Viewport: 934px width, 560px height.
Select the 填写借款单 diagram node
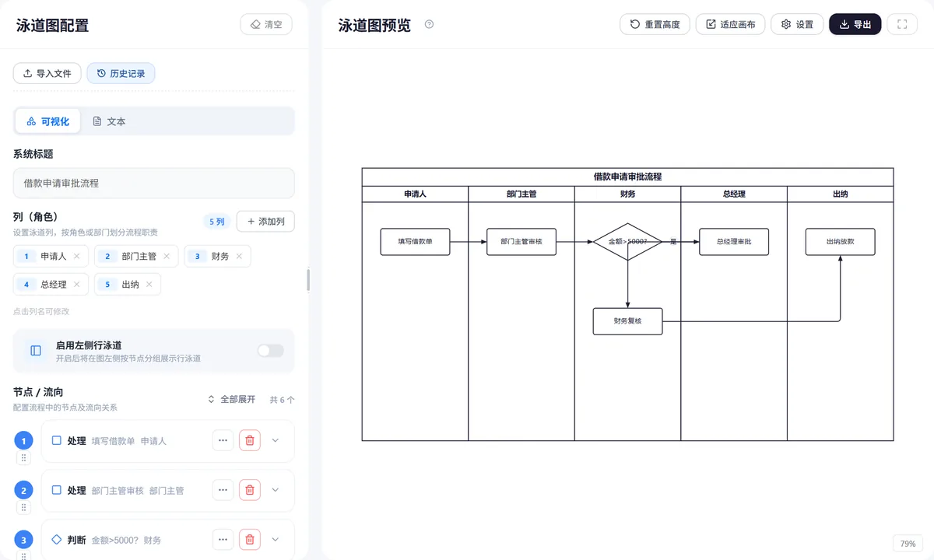(x=415, y=242)
